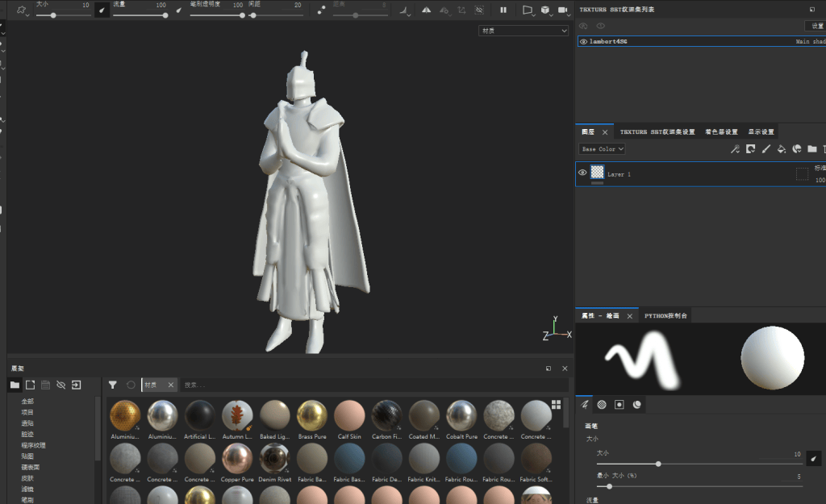Toggle the grid view icon in shelf
Screen dimensions: 826x504
(x=557, y=405)
